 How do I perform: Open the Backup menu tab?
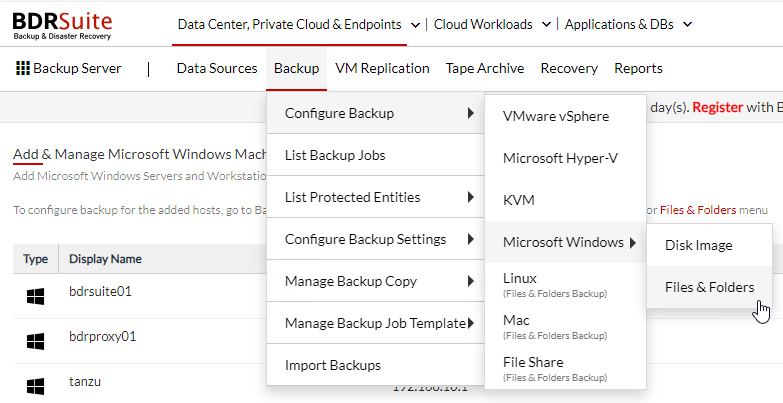click(297, 68)
